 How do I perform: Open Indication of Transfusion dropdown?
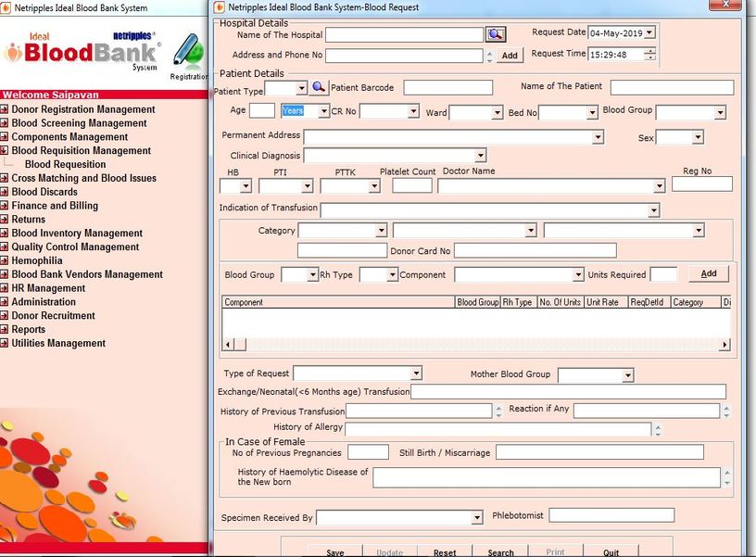pos(653,210)
